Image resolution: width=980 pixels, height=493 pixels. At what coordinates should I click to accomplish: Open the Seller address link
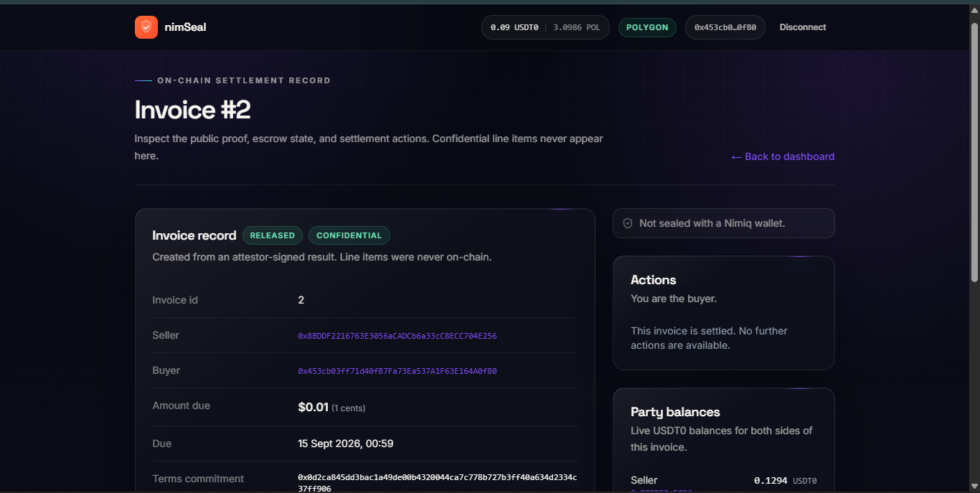click(397, 336)
